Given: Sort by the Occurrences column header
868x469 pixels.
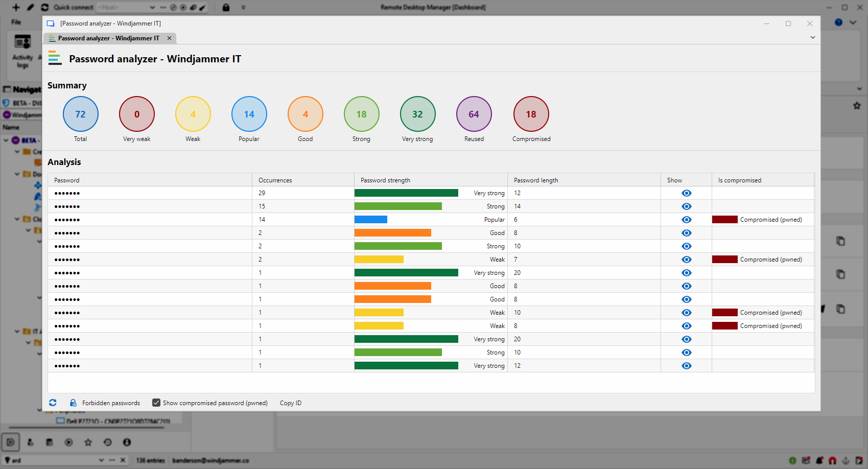Looking at the screenshot, I should (275, 180).
